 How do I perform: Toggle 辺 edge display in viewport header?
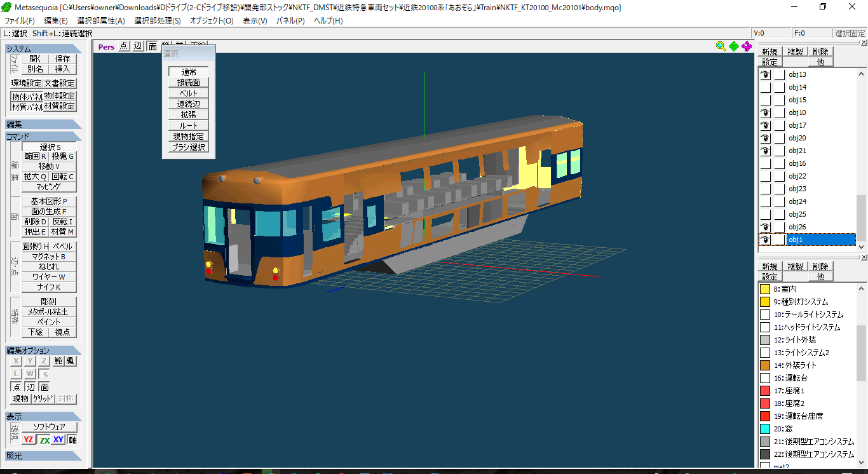[137, 46]
